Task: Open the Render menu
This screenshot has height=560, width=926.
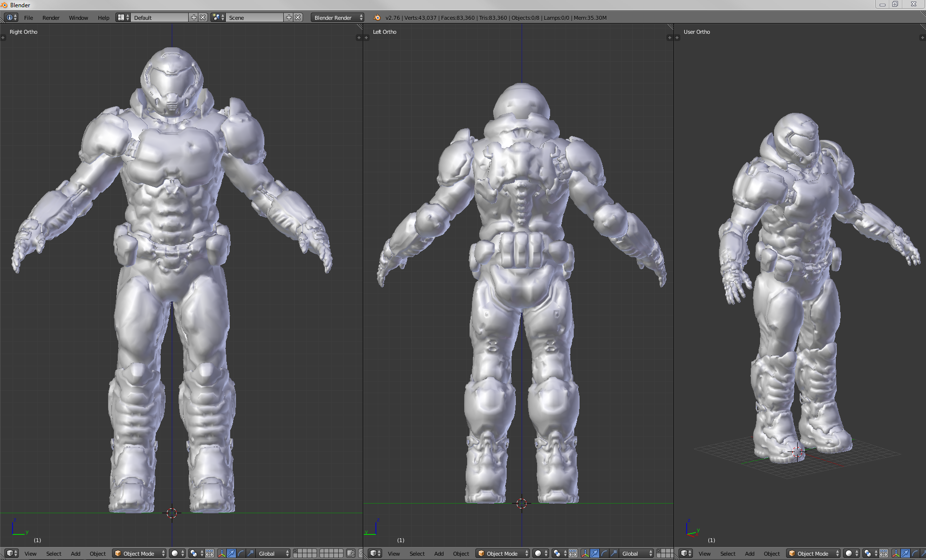Action: 51,17
